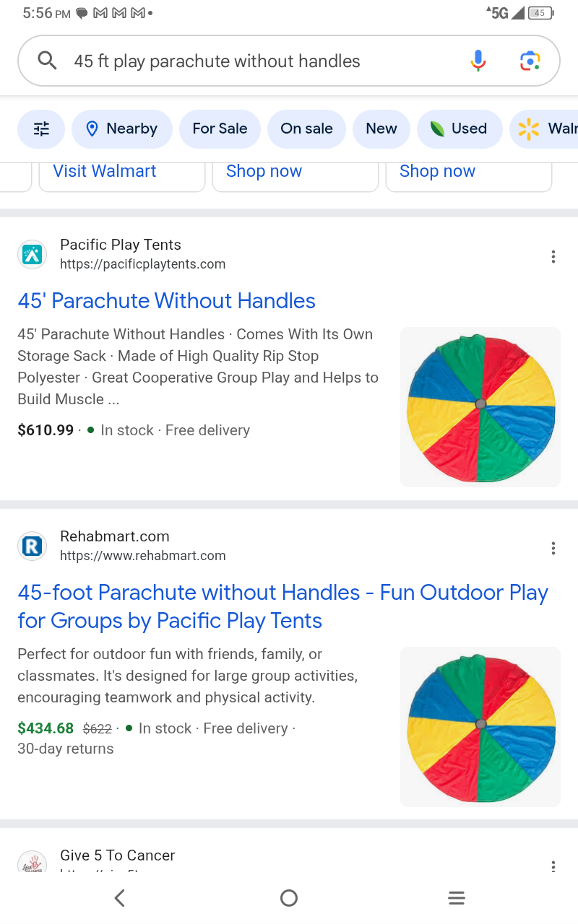Select the New filter chip
Viewport: 578px width, 924px height.
pos(381,129)
